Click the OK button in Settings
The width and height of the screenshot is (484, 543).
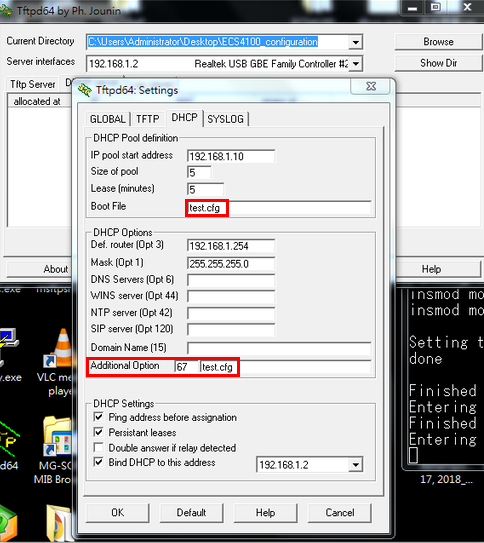point(117,513)
